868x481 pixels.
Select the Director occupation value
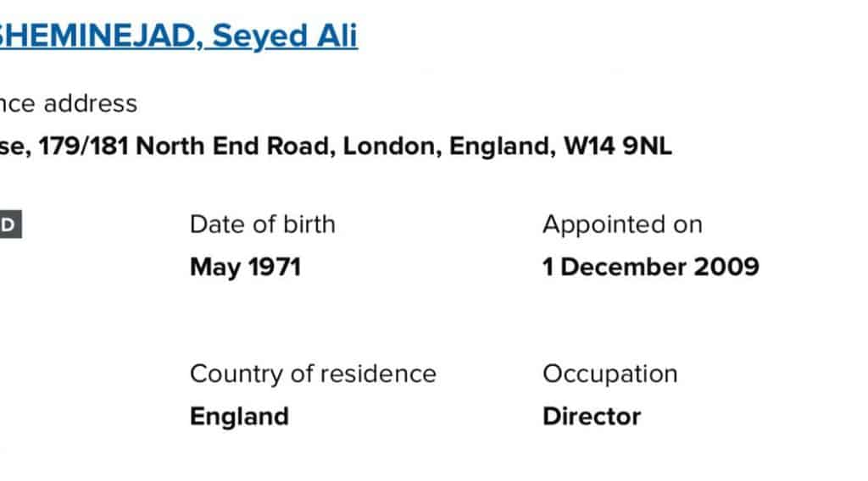pos(591,417)
